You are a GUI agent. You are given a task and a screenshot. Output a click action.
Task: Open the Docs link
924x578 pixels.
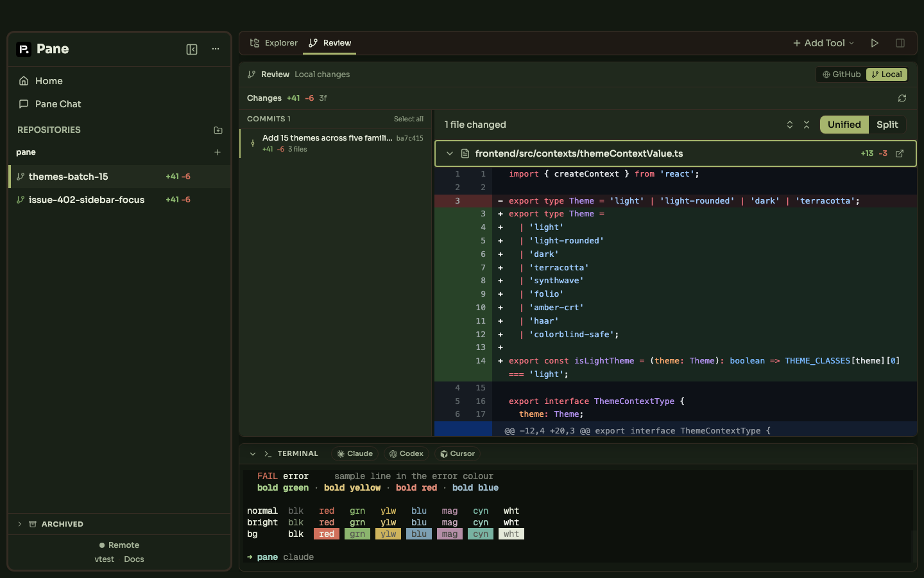tap(134, 559)
